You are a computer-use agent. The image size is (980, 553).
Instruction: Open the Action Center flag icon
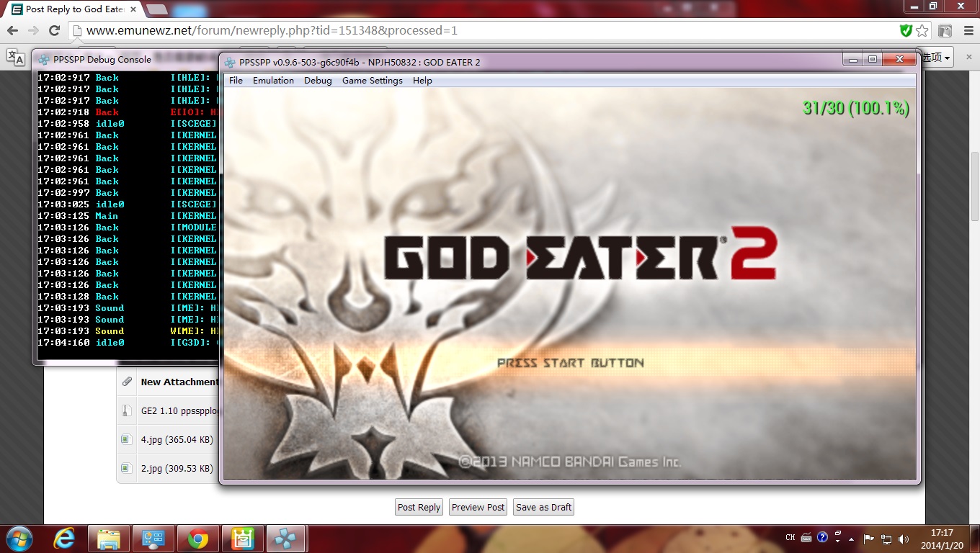(869, 539)
